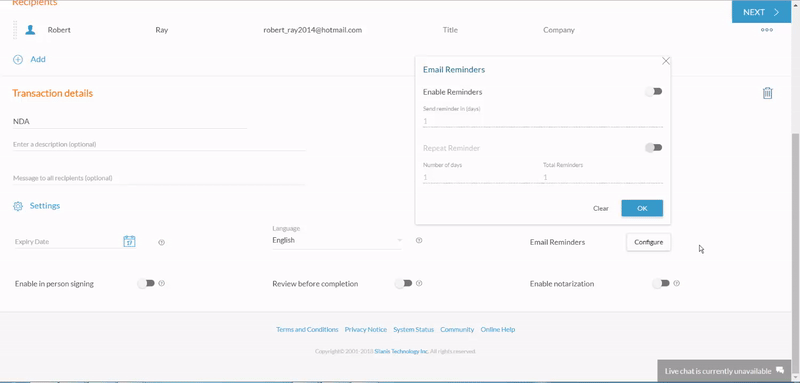Click the help icon beside Language dropdown
800x383 pixels.
click(x=419, y=240)
